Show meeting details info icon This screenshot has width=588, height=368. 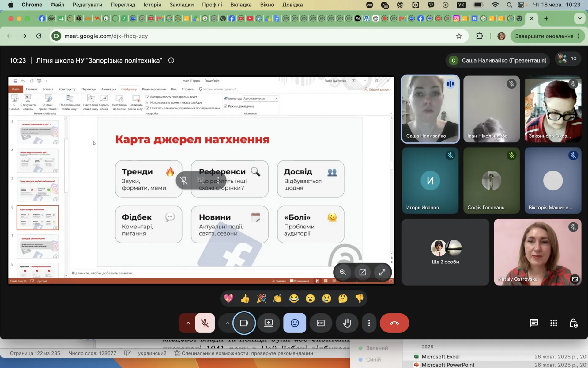coord(171,60)
